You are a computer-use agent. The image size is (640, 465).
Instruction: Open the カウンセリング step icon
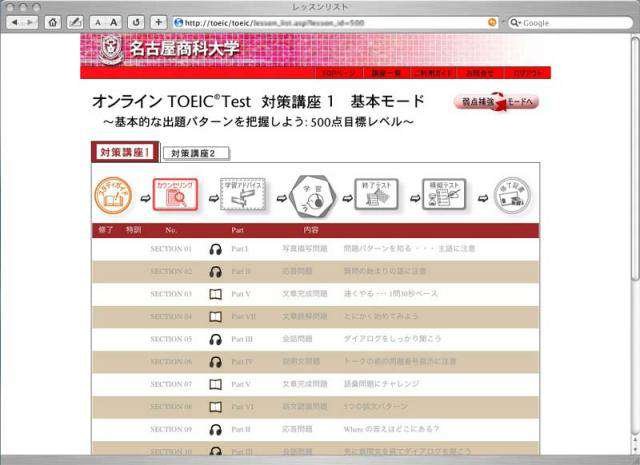pos(175,195)
